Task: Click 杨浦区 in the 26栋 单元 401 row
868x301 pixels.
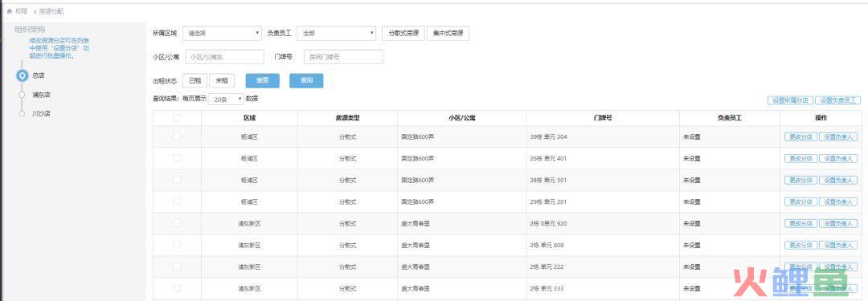Action: point(249,158)
